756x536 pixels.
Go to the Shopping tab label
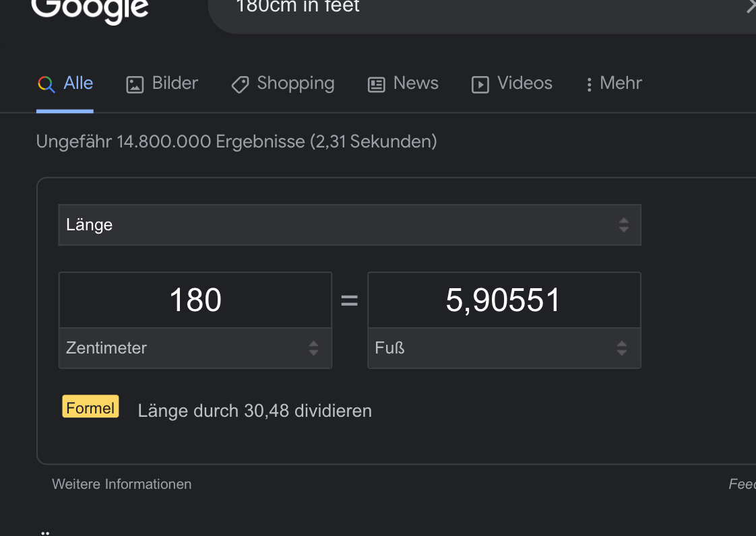296,83
